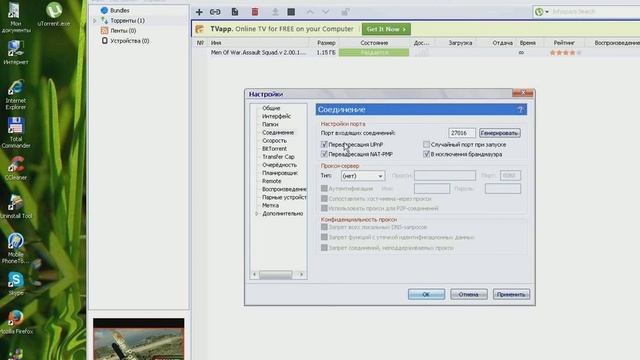Select BitTorrent in settings tree
This screenshot has width=640, height=360.
point(274,149)
